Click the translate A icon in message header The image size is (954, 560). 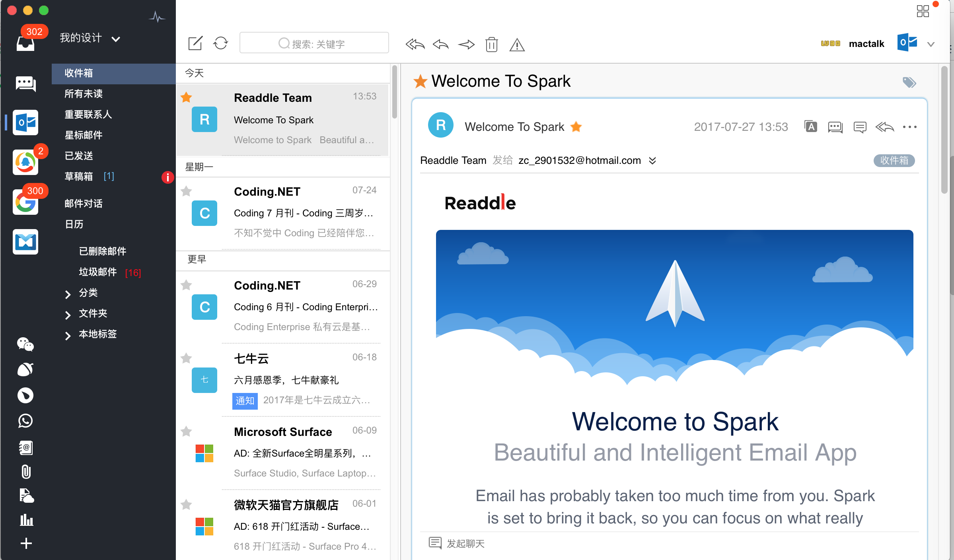(x=811, y=127)
